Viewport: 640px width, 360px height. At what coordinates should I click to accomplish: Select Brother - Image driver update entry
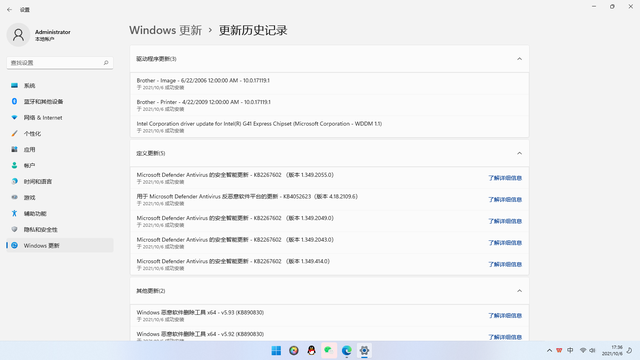click(329, 84)
